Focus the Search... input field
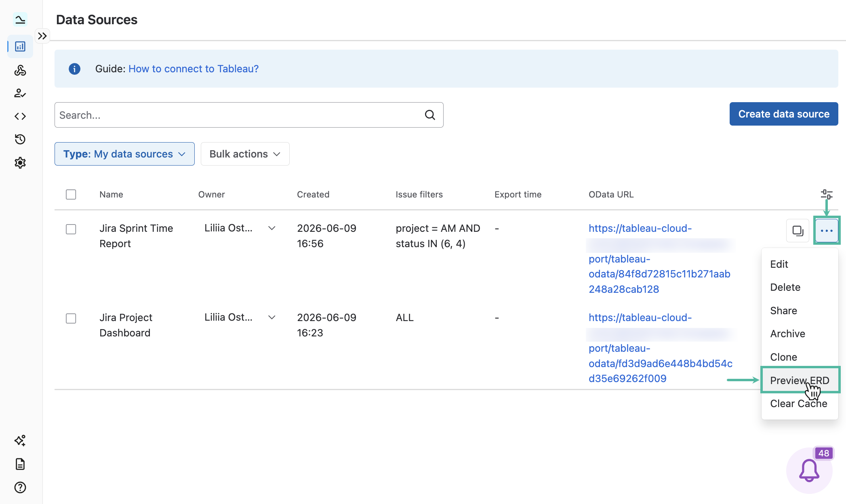 (249, 115)
